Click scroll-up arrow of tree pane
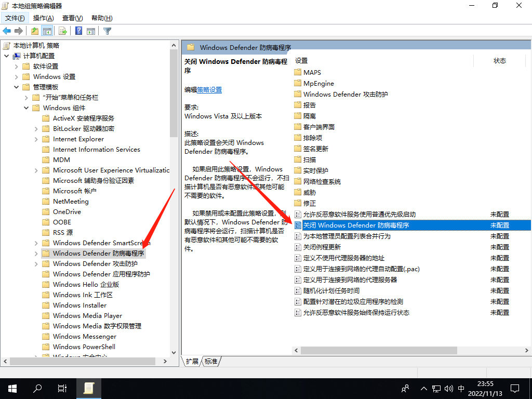This screenshot has height=399, width=532. click(x=174, y=45)
